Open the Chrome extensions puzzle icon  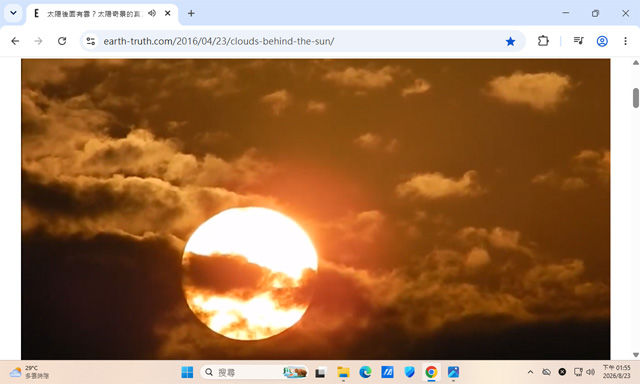coord(543,41)
